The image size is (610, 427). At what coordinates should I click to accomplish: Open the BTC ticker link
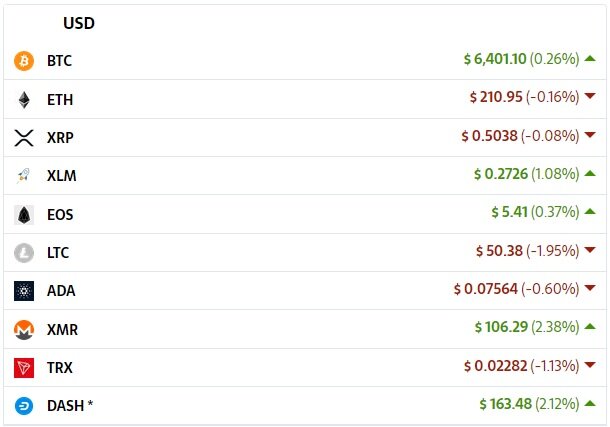point(59,61)
